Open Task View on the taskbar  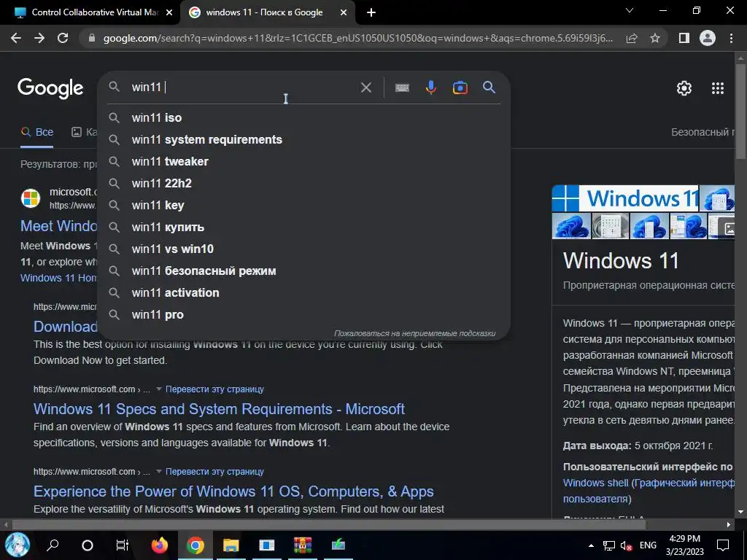pos(123,545)
